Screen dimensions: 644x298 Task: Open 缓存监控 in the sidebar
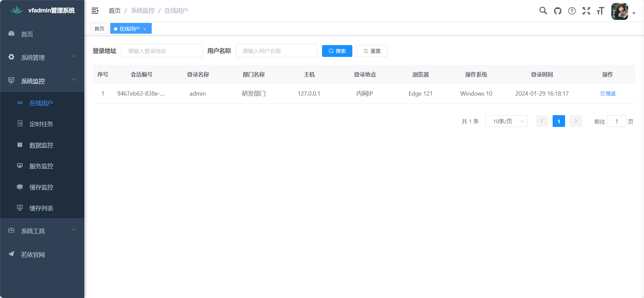coord(41,187)
